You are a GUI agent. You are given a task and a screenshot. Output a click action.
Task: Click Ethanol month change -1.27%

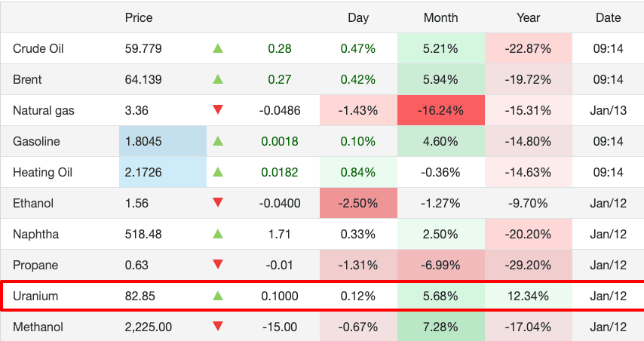click(440, 204)
